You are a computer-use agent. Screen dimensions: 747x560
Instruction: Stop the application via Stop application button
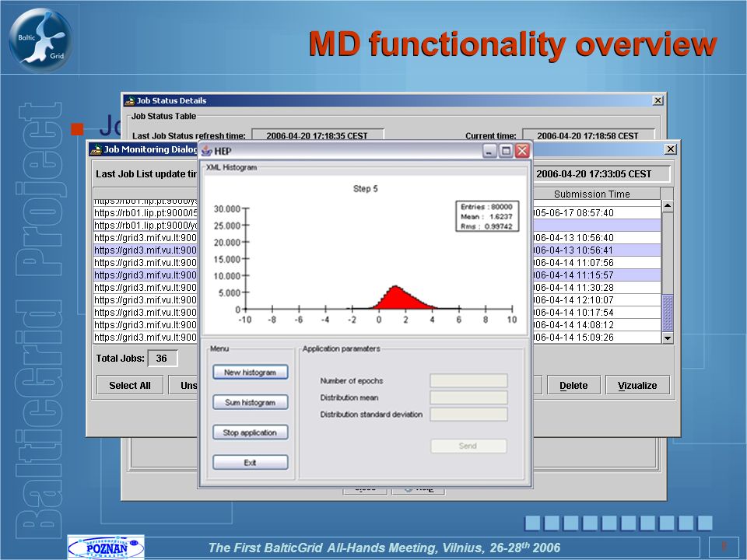[x=250, y=432]
